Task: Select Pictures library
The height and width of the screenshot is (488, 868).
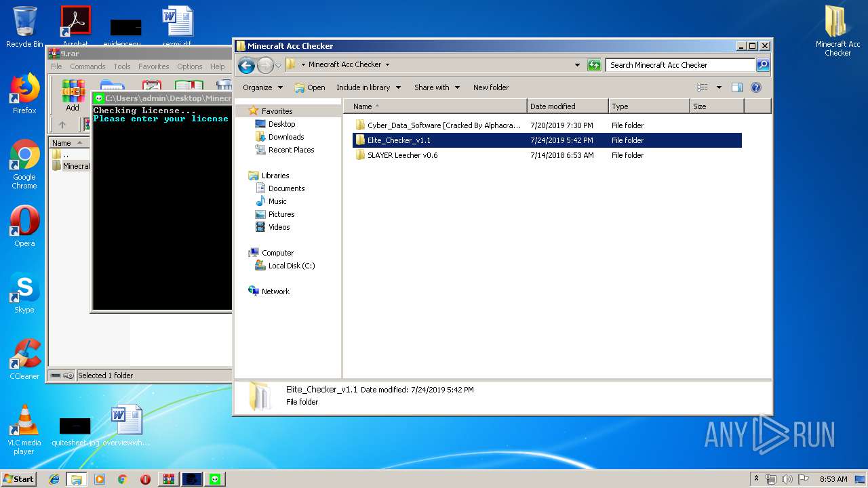Action: [281, 214]
